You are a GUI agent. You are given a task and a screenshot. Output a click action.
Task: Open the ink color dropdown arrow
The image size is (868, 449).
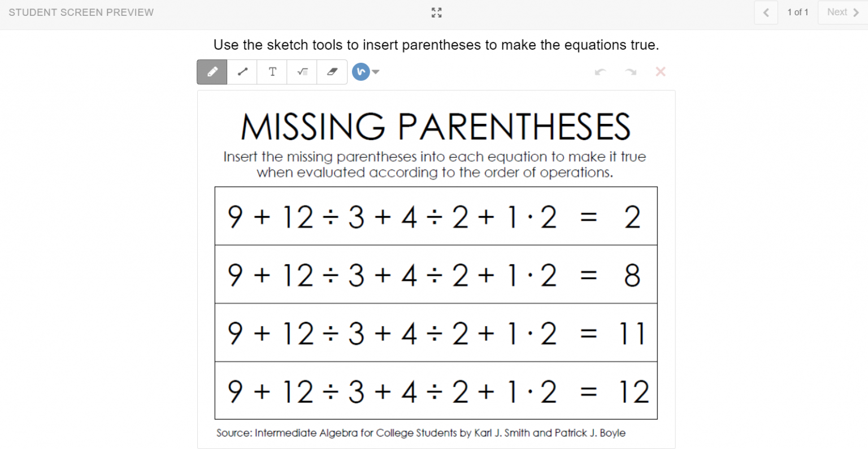375,72
